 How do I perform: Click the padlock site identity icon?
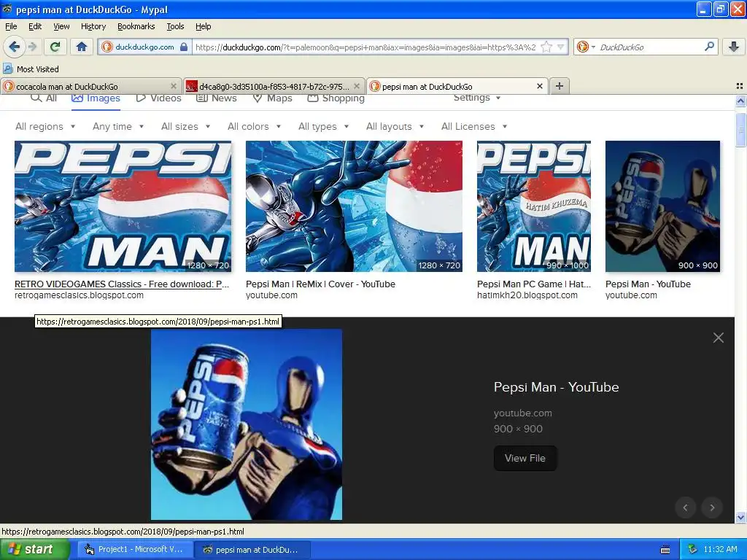[x=183, y=47]
